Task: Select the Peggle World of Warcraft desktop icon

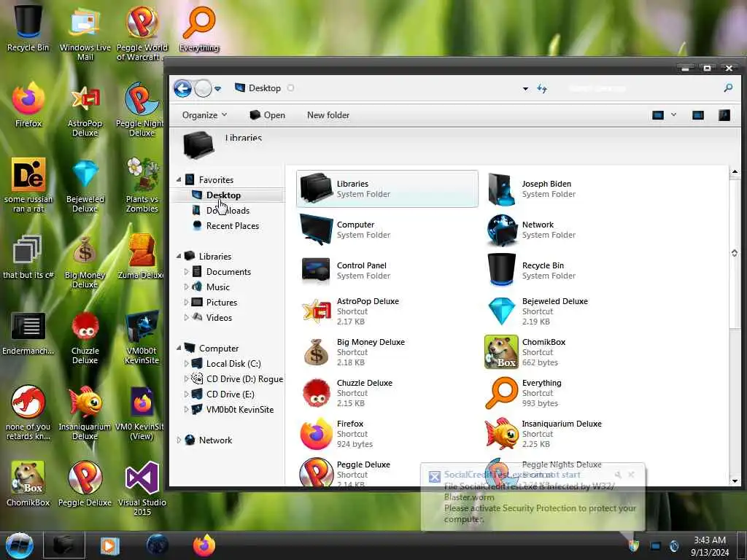Action: coord(142,32)
